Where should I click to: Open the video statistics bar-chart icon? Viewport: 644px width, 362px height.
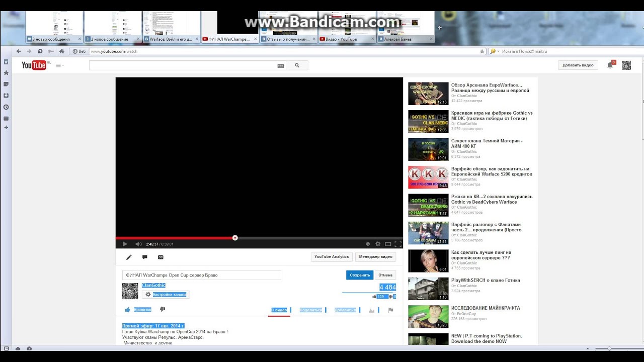point(372,310)
